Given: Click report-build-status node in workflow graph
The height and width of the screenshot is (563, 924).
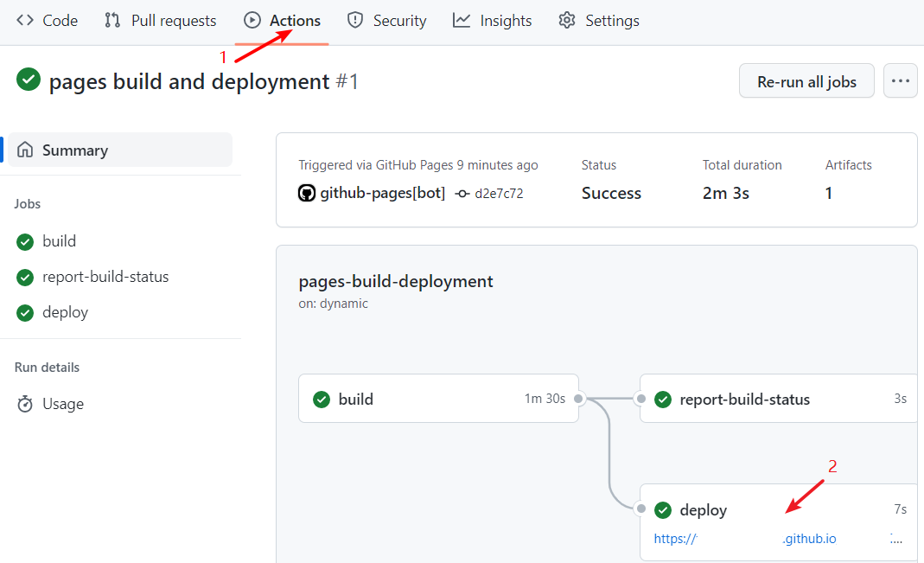Looking at the screenshot, I should 744,400.
